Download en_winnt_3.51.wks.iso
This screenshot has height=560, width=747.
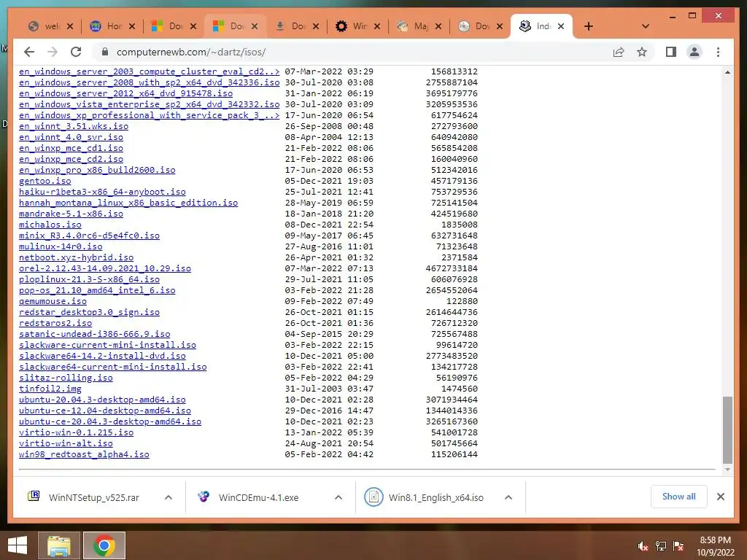coord(74,126)
